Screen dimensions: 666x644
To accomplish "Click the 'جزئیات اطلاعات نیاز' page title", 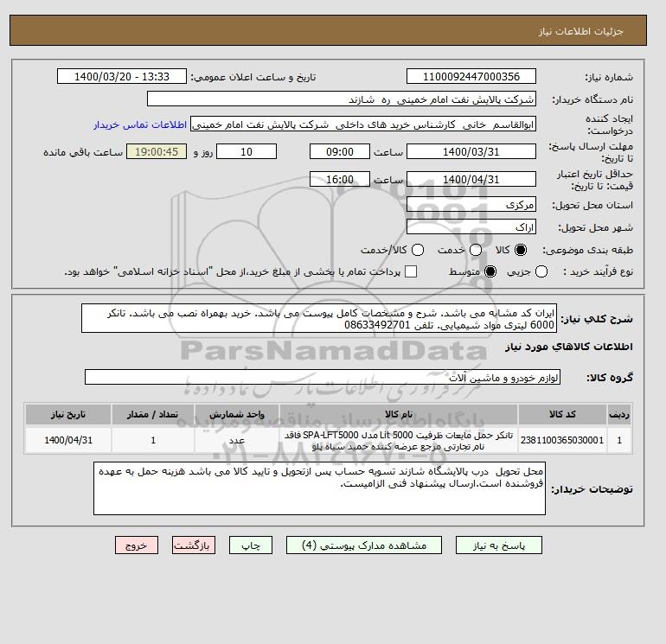I will 580,31.
